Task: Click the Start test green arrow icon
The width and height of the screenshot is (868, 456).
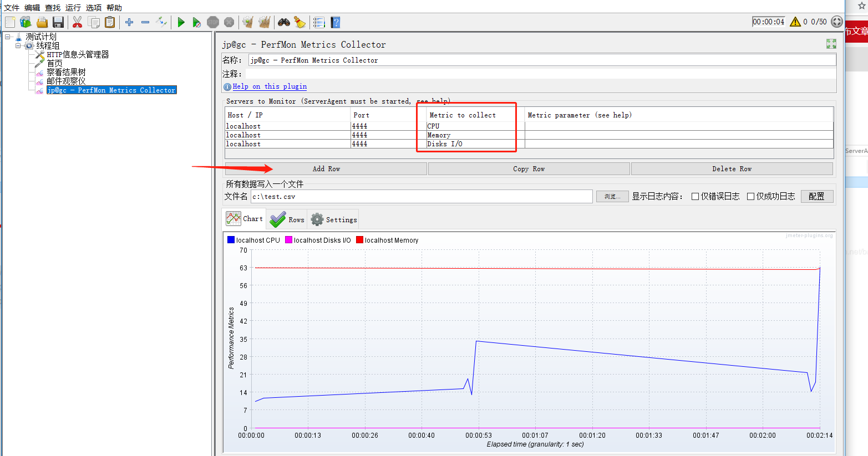Action: [181, 22]
